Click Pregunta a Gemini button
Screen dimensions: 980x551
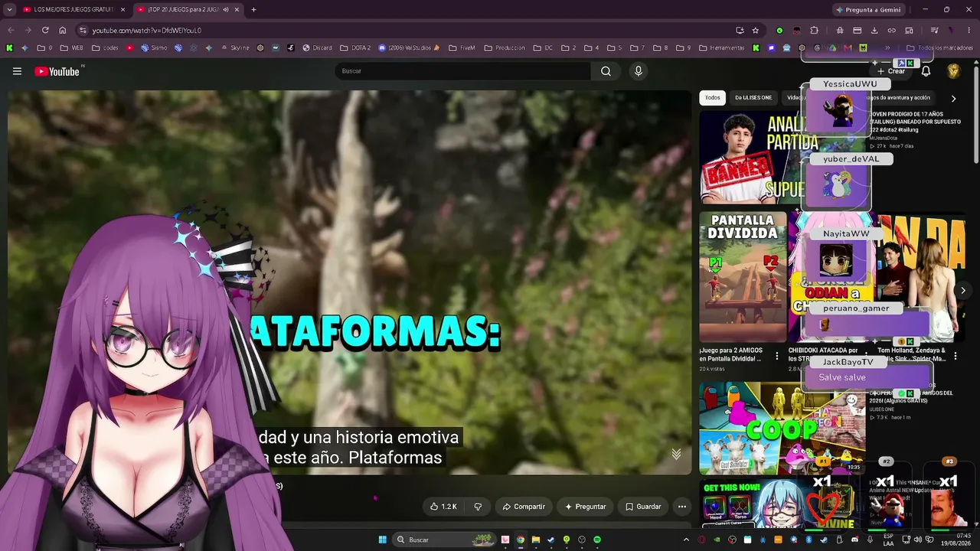point(868,10)
